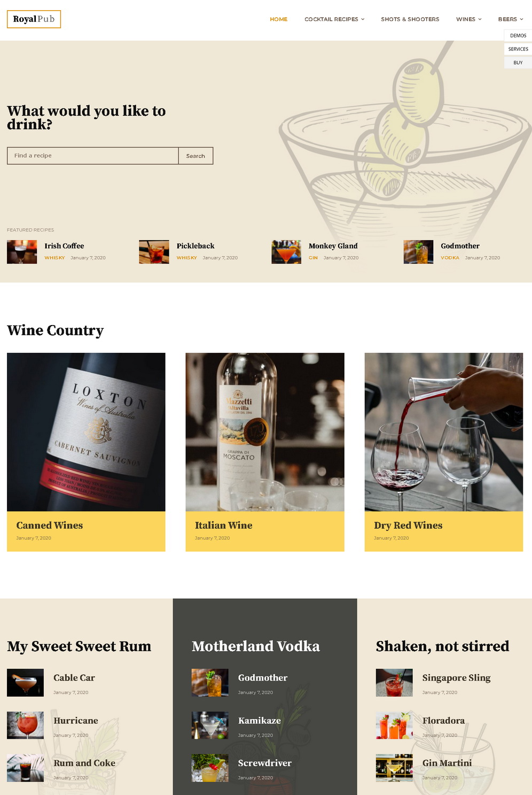Open the Dry Red Wines article link

(408, 526)
